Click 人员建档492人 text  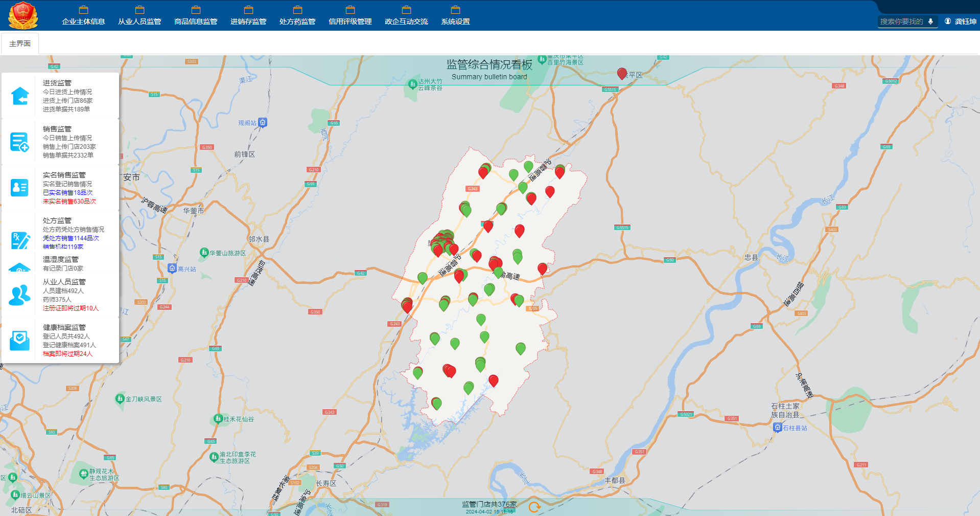pyautogui.click(x=63, y=291)
